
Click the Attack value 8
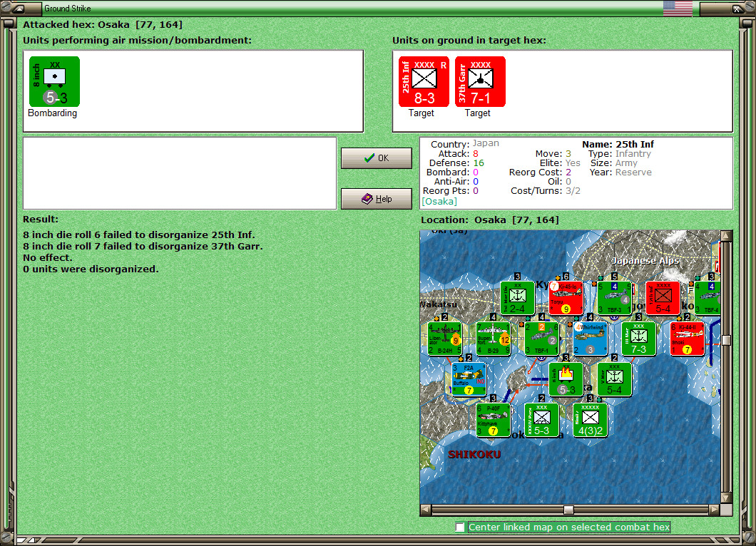(x=476, y=154)
